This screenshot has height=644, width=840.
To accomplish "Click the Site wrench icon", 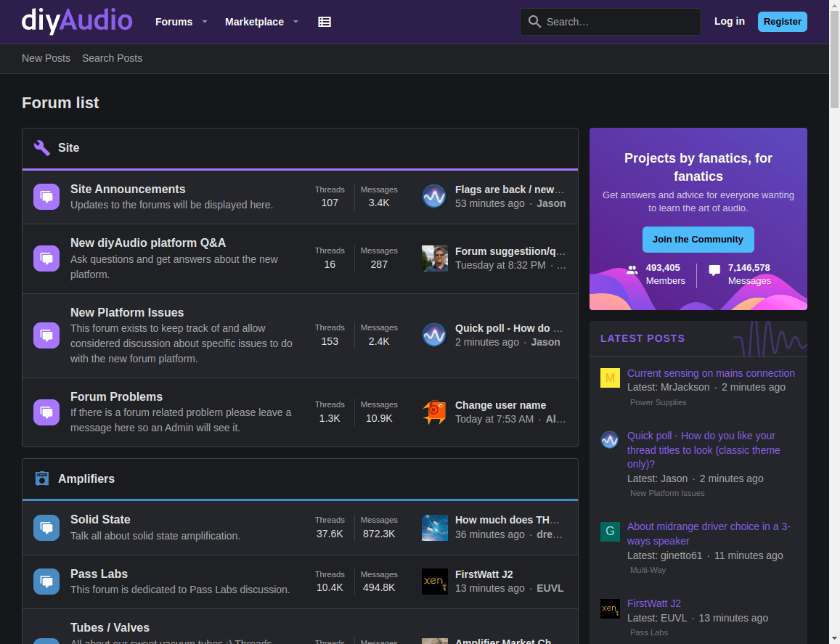I will click(42, 148).
